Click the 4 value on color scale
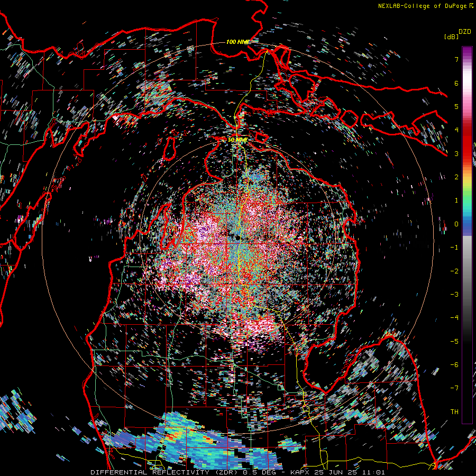The image size is (476, 476). click(456, 130)
